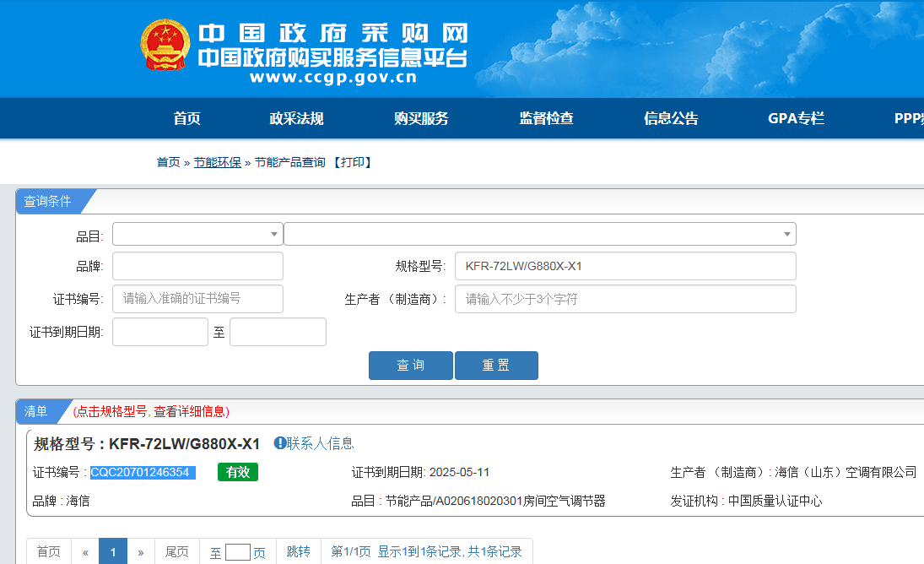This screenshot has height=564, width=924.
Task: Click the contact info exclamation icon
Action: coord(280,443)
